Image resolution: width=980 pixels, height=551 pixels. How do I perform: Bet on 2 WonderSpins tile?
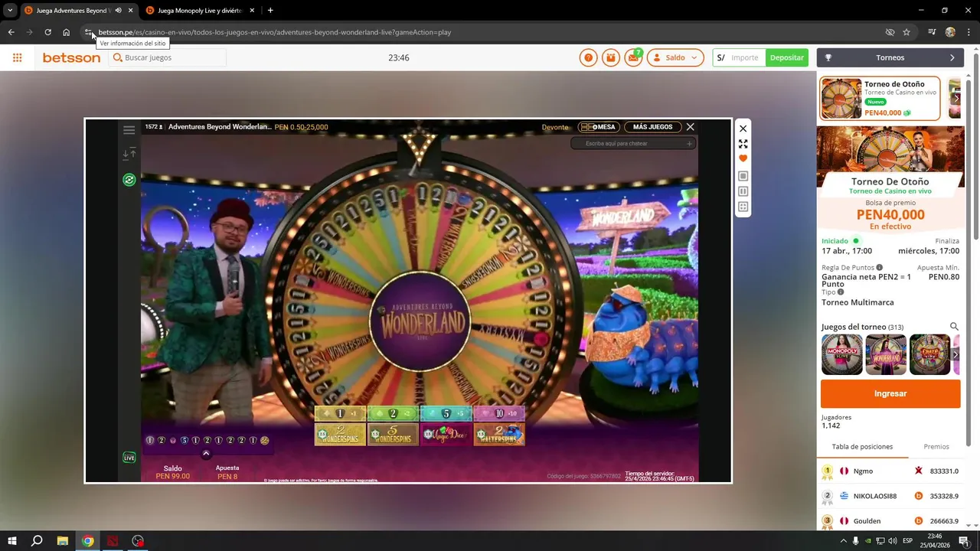(x=340, y=435)
